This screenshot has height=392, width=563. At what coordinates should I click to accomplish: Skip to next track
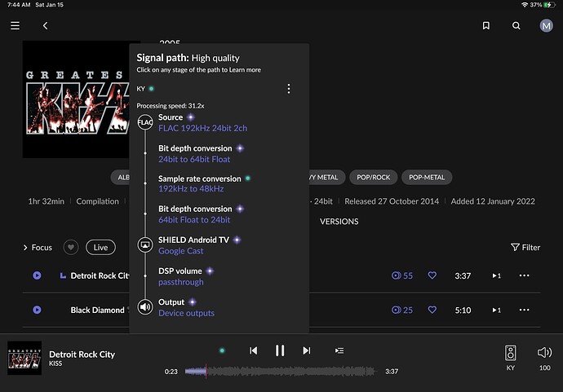pos(306,350)
